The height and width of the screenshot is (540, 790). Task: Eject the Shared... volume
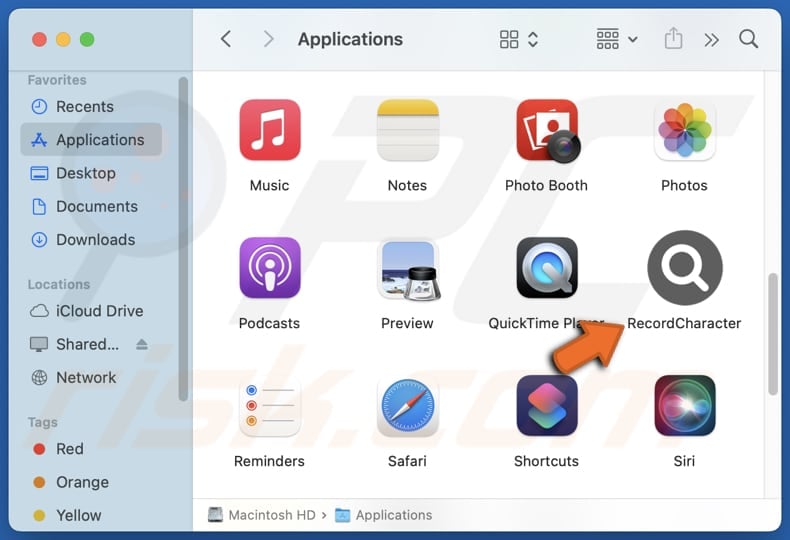click(142, 344)
